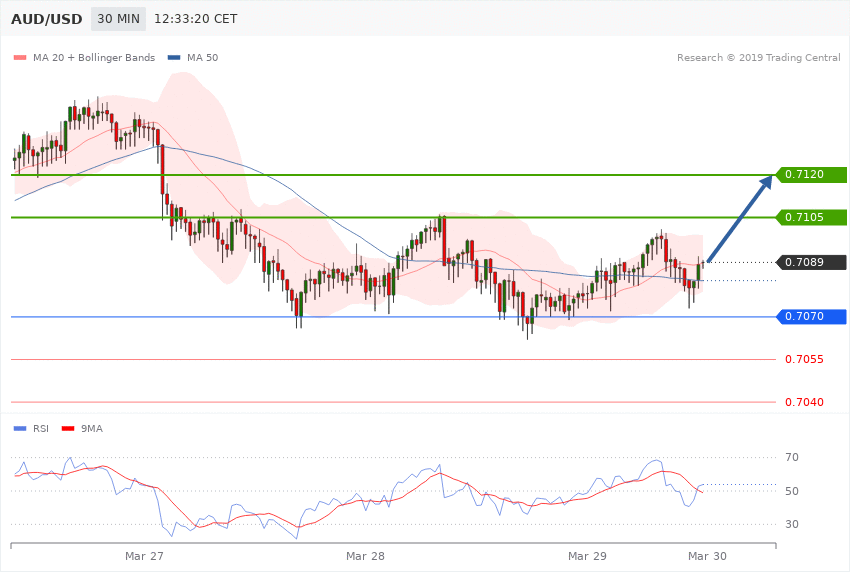Click the 0.7040 red support value

[804, 402]
